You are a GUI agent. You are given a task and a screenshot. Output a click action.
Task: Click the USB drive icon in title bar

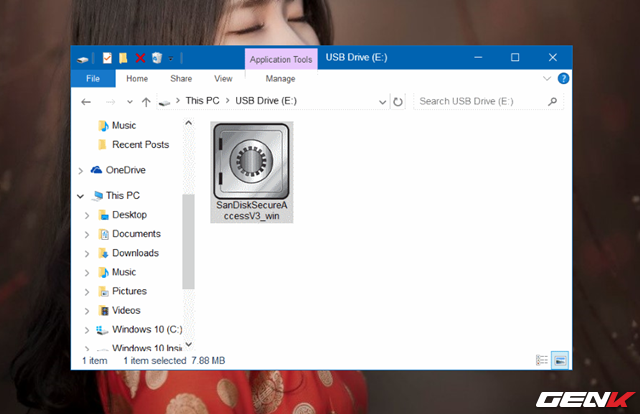tap(82, 60)
